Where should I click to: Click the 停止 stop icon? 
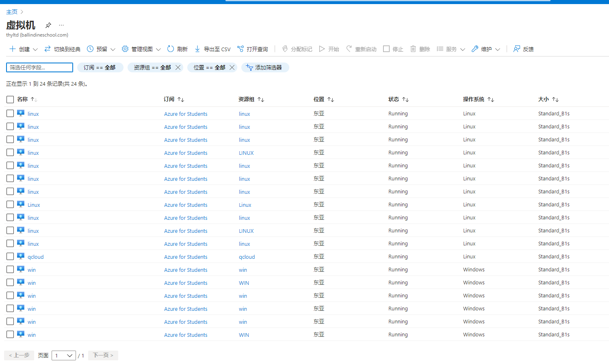pyautogui.click(x=386, y=49)
